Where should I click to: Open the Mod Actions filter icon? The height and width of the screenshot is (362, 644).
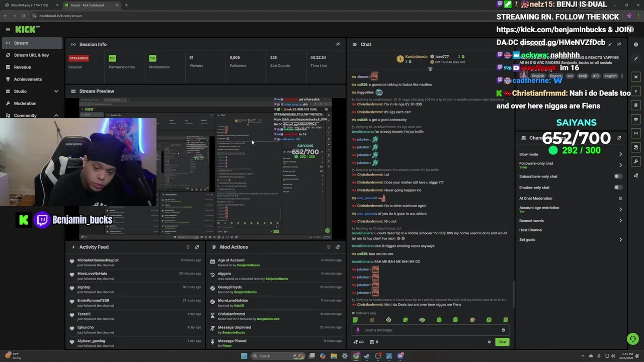(x=329, y=247)
